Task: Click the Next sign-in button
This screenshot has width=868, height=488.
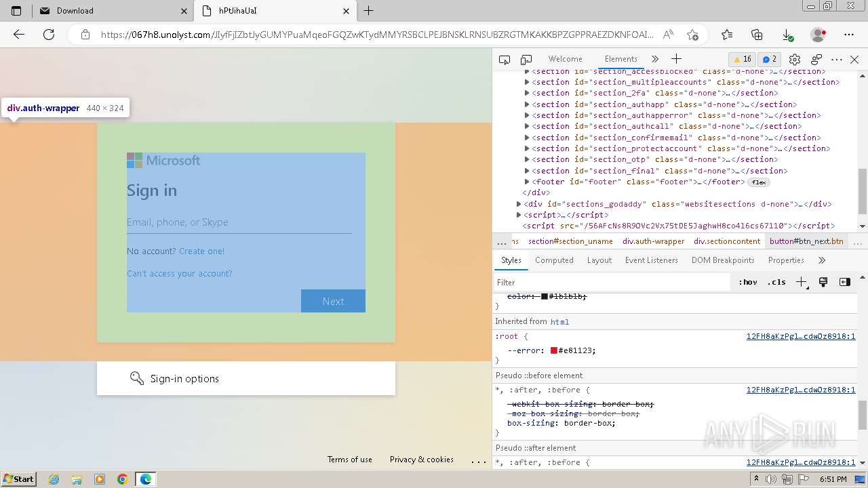Action: coord(333,301)
